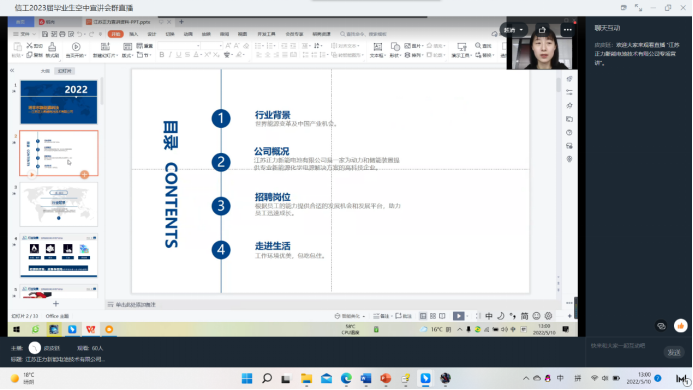693x390 pixels.
Task: Collapse the slide thumbnail panel chevron
Action: 12,71
